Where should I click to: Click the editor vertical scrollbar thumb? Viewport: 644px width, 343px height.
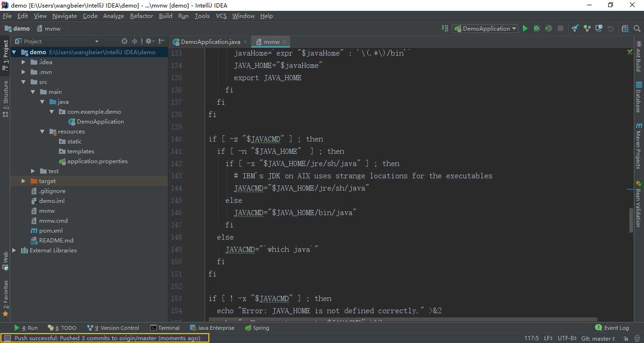point(631,220)
